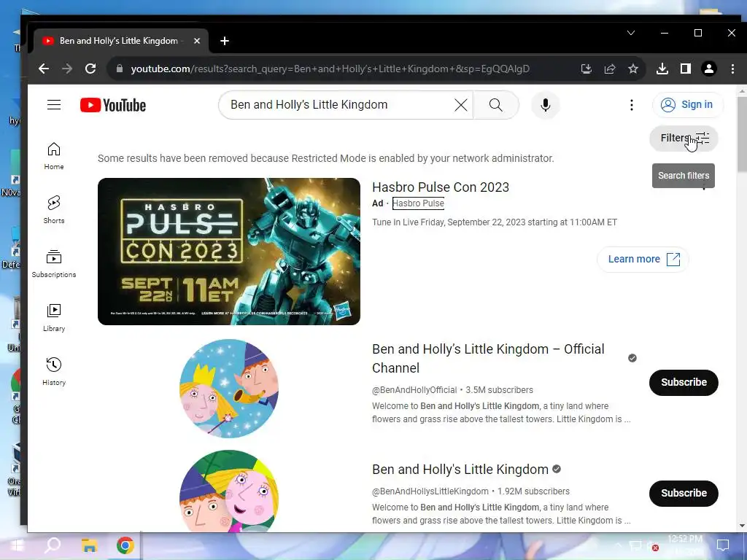The height and width of the screenshot is (560, 747).
Task: Go to Home in the sidebar
Action: tap(54, 156)
